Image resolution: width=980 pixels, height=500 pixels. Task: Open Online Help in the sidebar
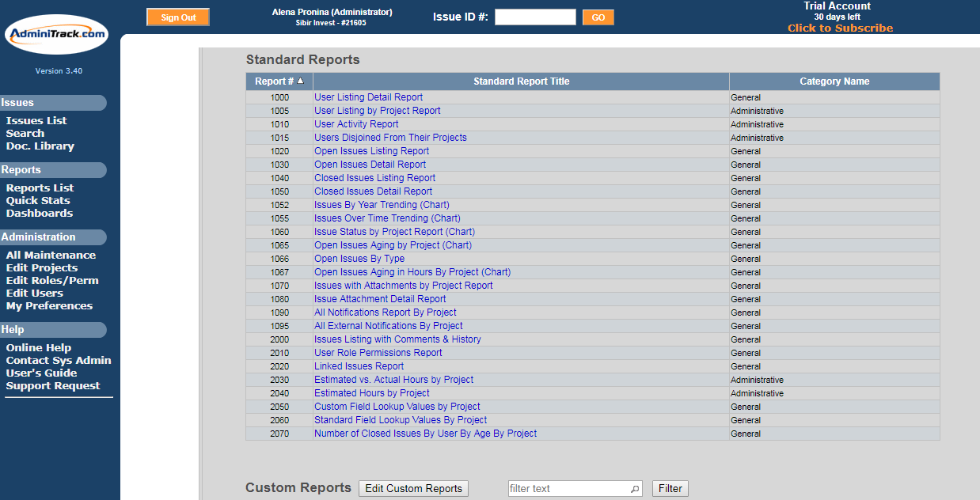pos(39,348)
